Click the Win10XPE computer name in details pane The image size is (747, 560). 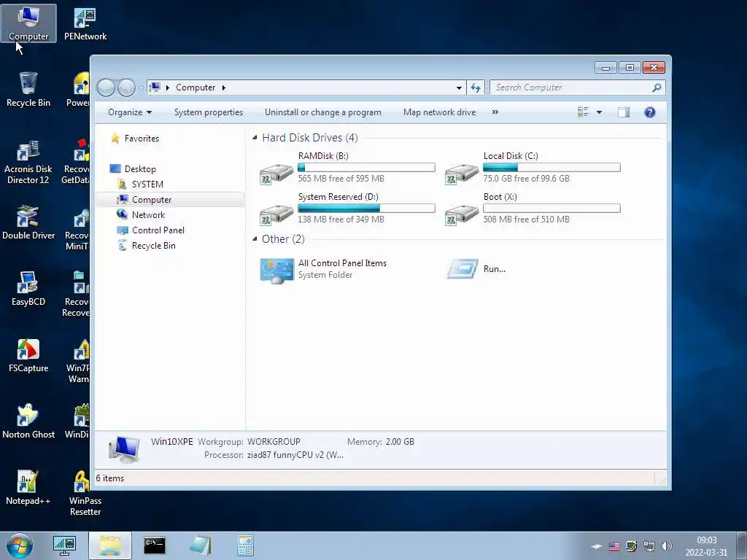171,441
